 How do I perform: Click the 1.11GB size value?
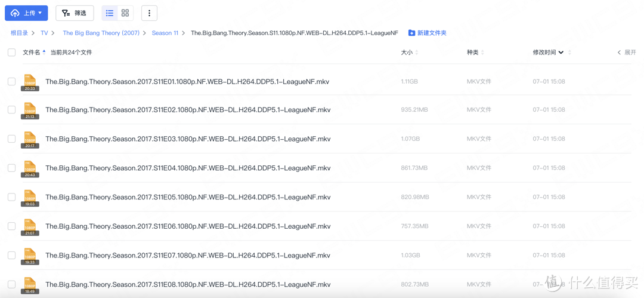pos(410,81)
